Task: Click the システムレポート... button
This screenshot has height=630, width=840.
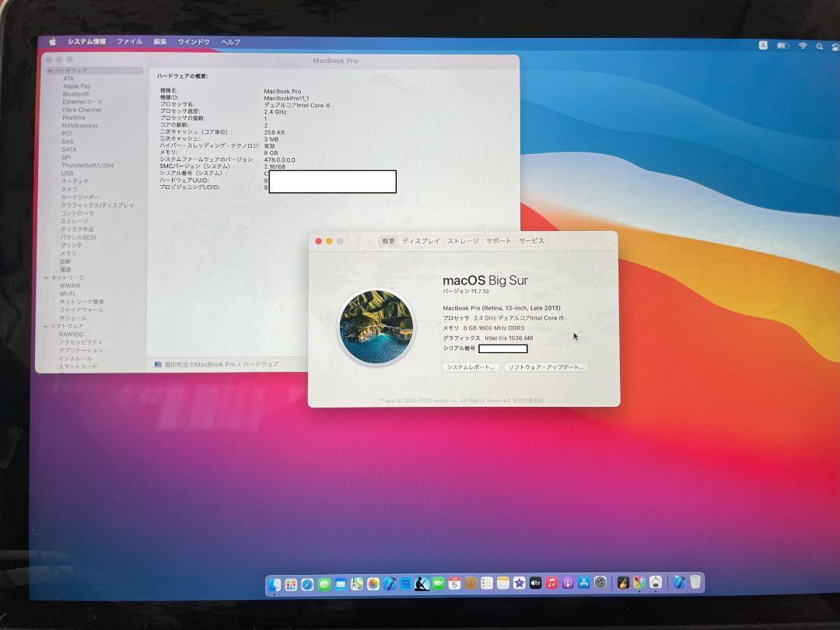Action: pyautogui.click(x=471, y=367)
